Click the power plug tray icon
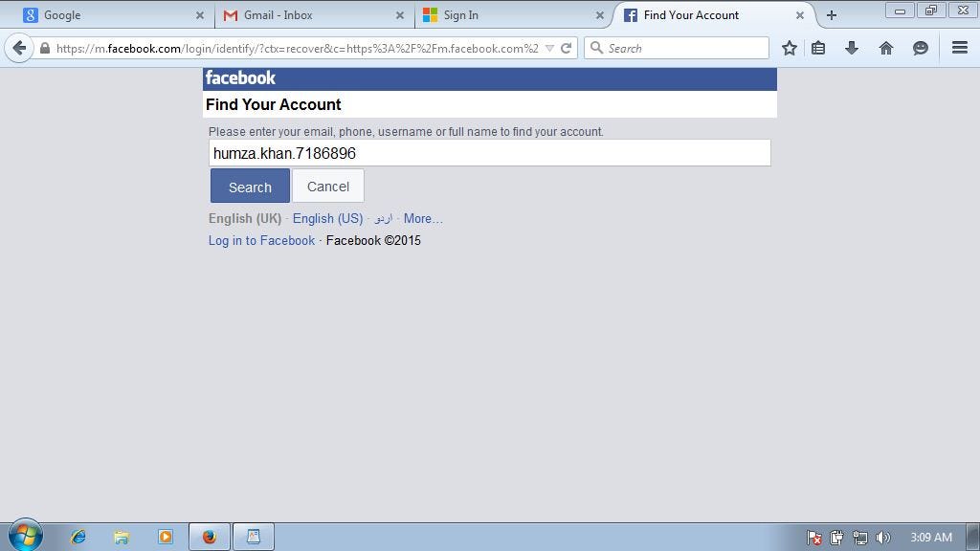Screen dimensions: 980x551 tap(836, 538)
